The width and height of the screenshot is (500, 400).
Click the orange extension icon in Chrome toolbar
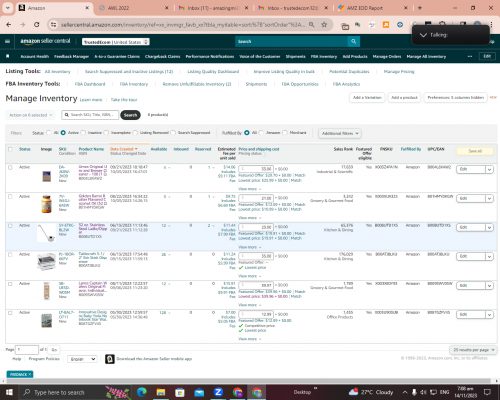[x=386, y=24]
